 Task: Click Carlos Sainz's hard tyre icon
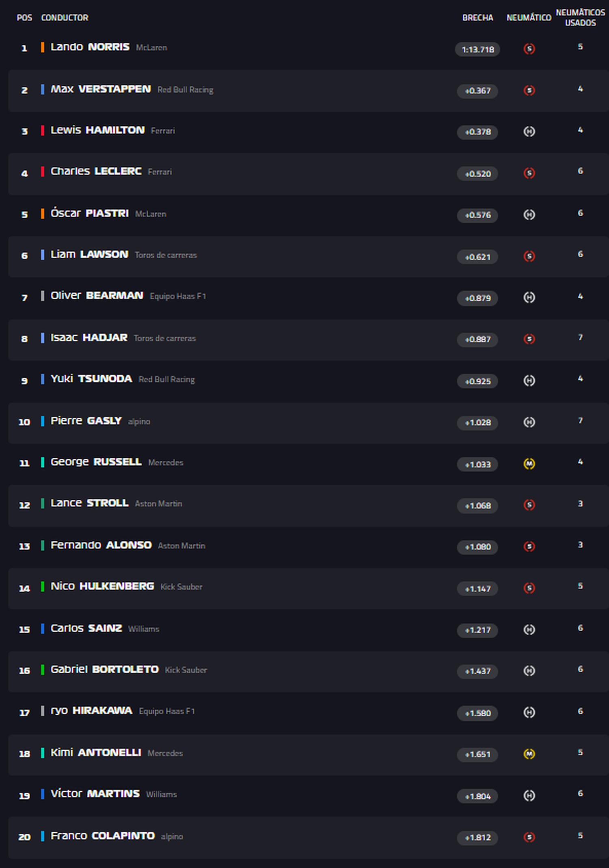pyautogui.click(x=529, y=630)
